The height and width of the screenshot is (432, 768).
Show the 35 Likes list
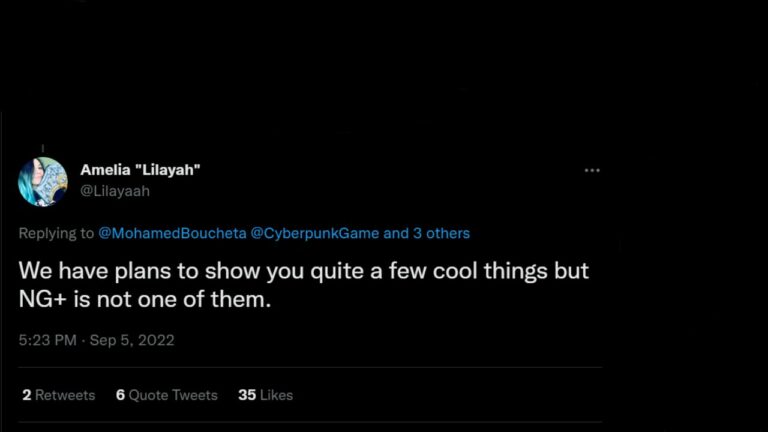click(x=265, y=395)
